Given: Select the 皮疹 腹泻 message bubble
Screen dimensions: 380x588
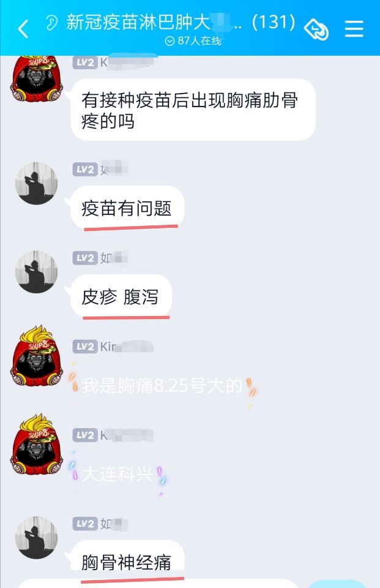Looking at the screenshot, I should coord(121,296).
